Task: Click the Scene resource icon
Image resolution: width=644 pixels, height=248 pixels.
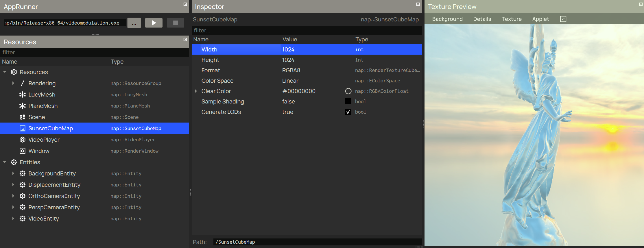Action: click(x=22, y=117)
